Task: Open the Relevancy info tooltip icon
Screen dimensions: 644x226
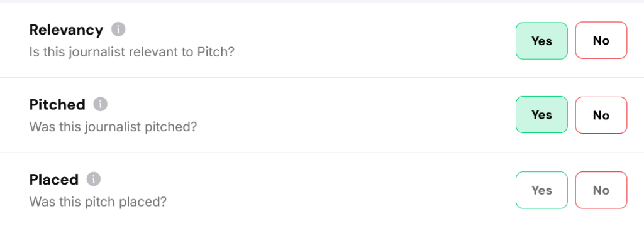Action: click(118, 30)
